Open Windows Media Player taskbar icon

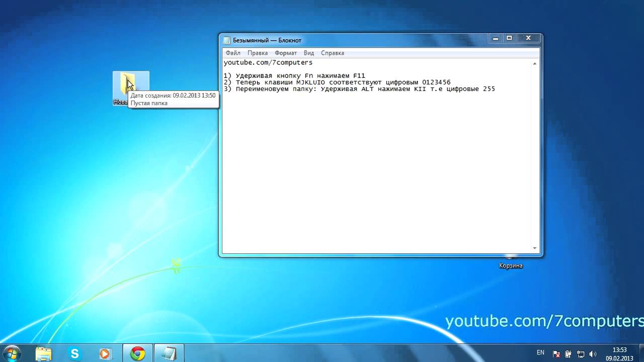click(x=105, y=353)
